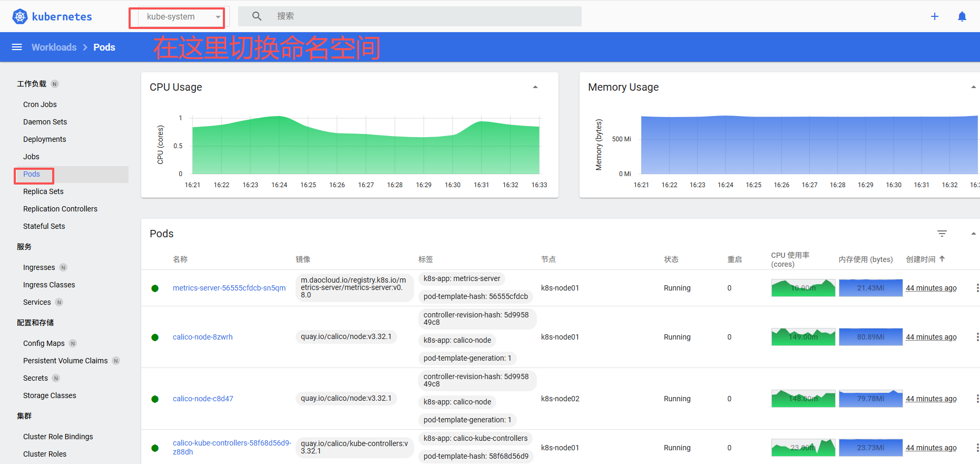Open Cluster Roles in sidebar
980x464 pixels.
(45, 454)
